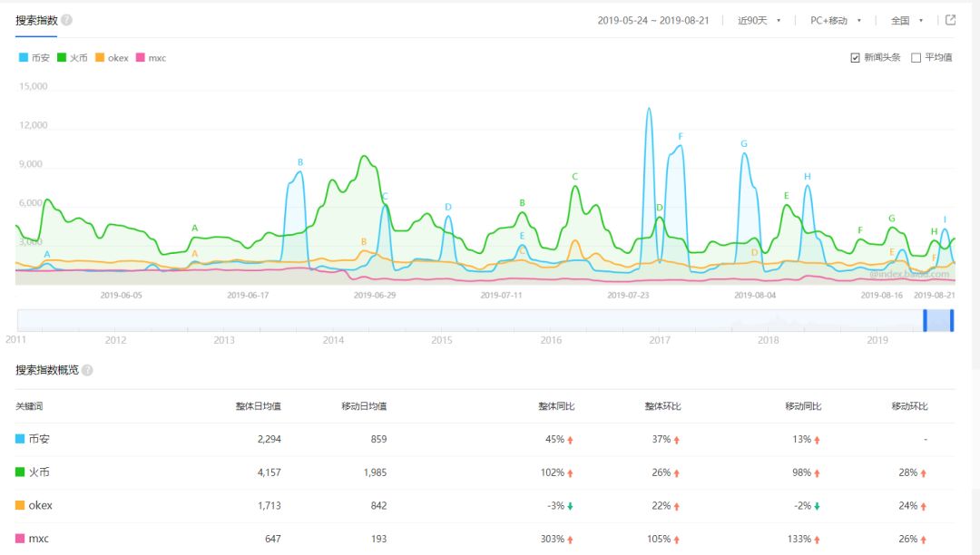This screenshot has width=980, height=555.
Task: Open the 全国 region dropdown
Action: coord(906,21)
